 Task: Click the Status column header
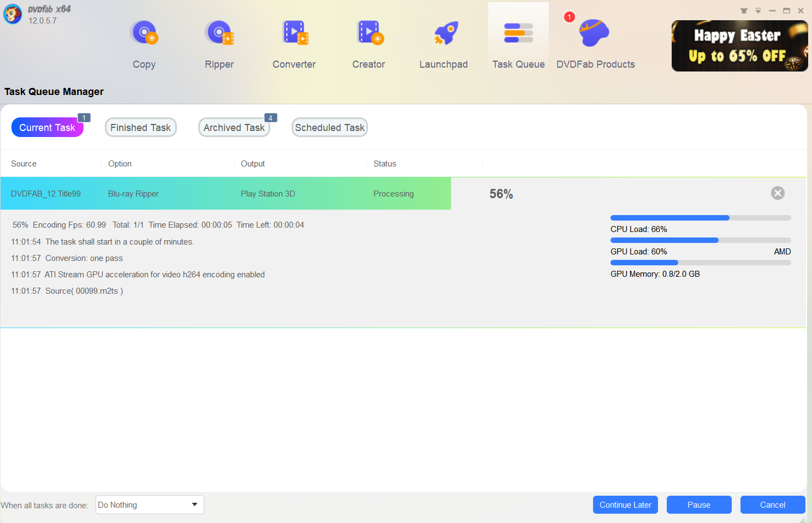(x=385, y=164)
